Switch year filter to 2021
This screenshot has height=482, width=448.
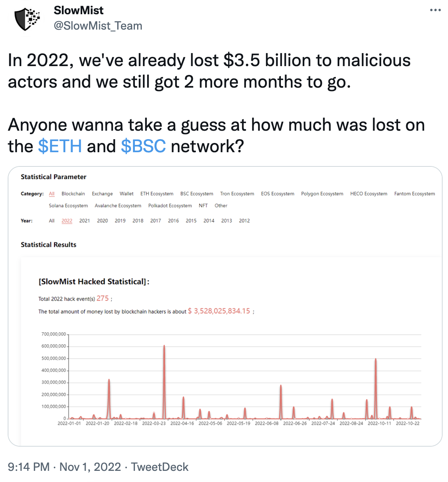pos(85,221)
